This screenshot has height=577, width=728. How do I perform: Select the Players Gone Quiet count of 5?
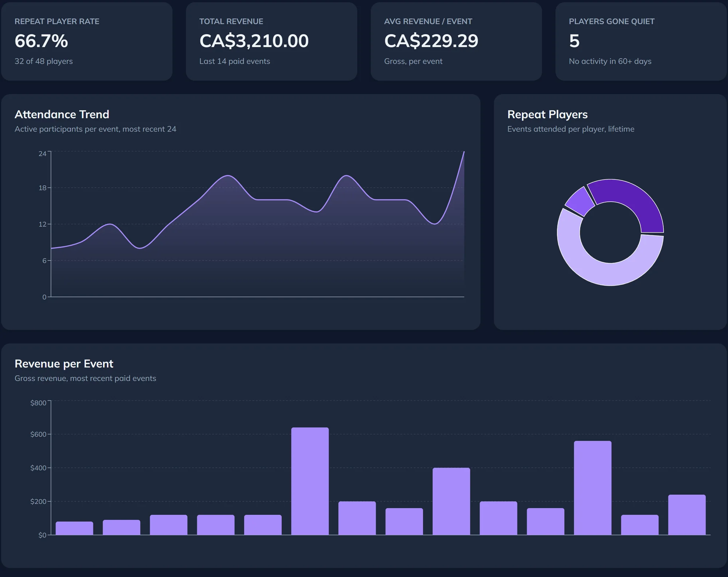574,41
